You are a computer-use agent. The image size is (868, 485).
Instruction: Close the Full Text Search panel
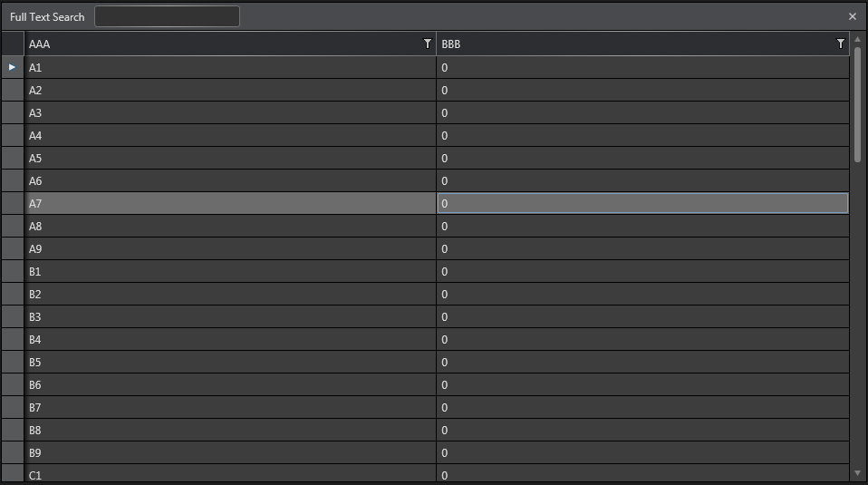(852, 16)
